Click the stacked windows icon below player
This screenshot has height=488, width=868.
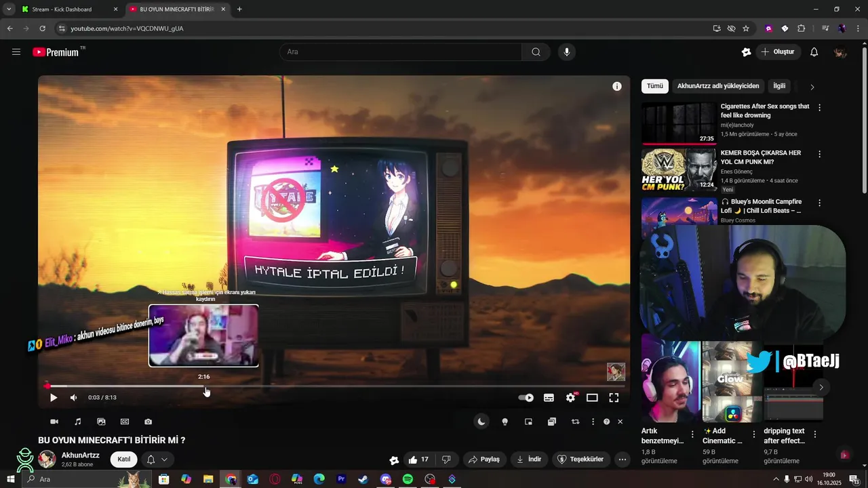click(552, 422)
